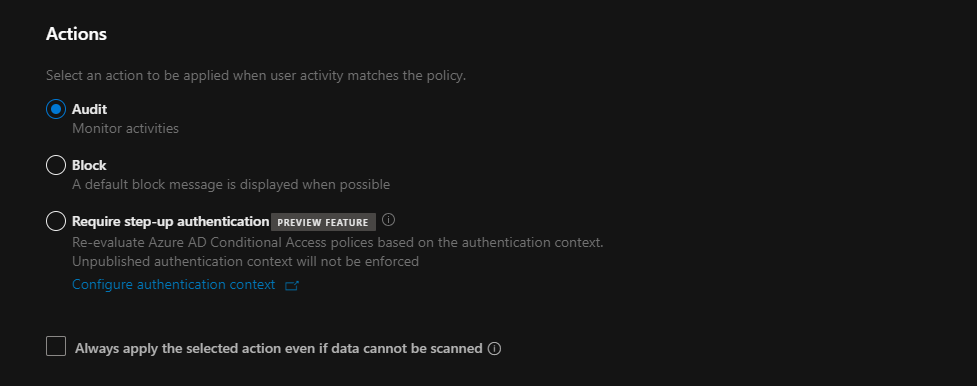Viewport: 977px width, 386px height.
Task: Click external-link icon after Configure authentication context
Action: coord(292,286)
